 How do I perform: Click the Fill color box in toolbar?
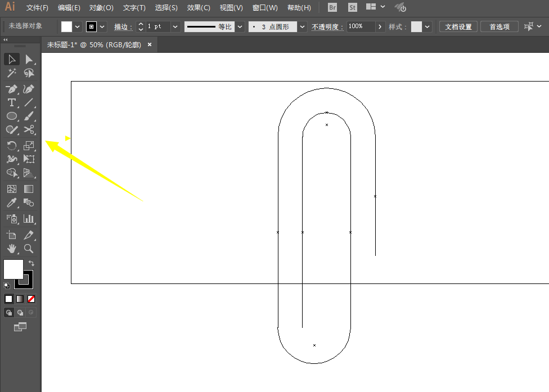point(13,269)
